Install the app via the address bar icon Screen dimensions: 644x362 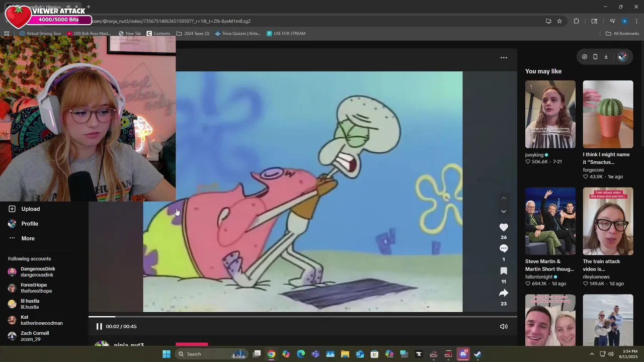pos(548,21)
